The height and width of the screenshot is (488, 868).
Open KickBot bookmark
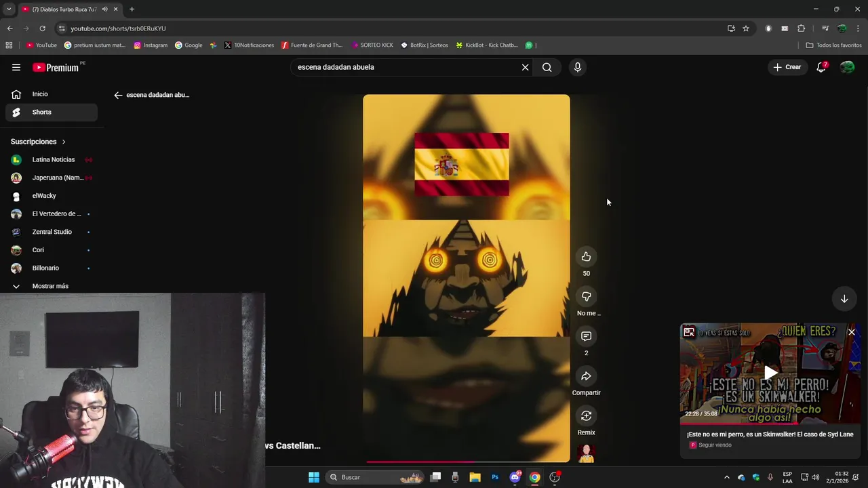tap(487, 45)
